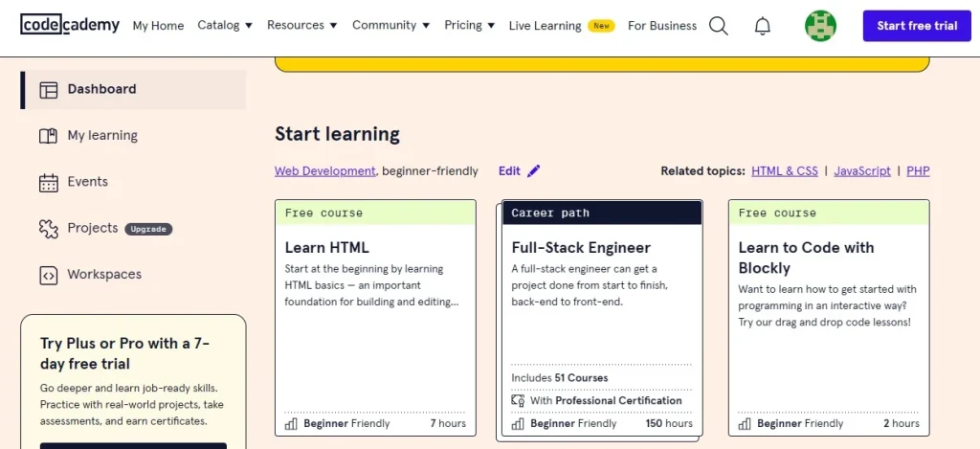Click the '150 hours' duration text

(669, 423)
